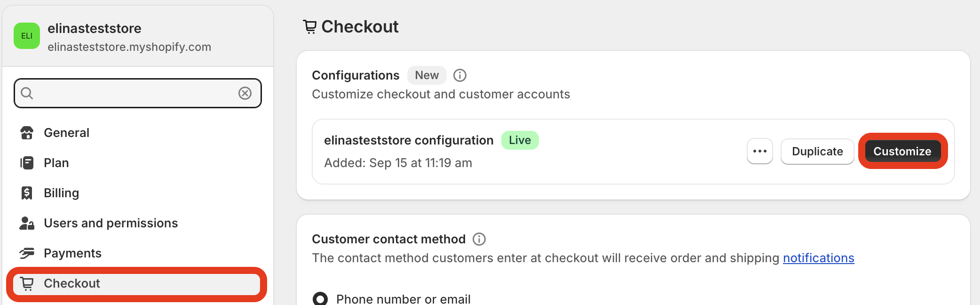The image size is (980, 305).
Task: Click the Checkout cart icon in sidebar
Action: click(x=27, y=283)
